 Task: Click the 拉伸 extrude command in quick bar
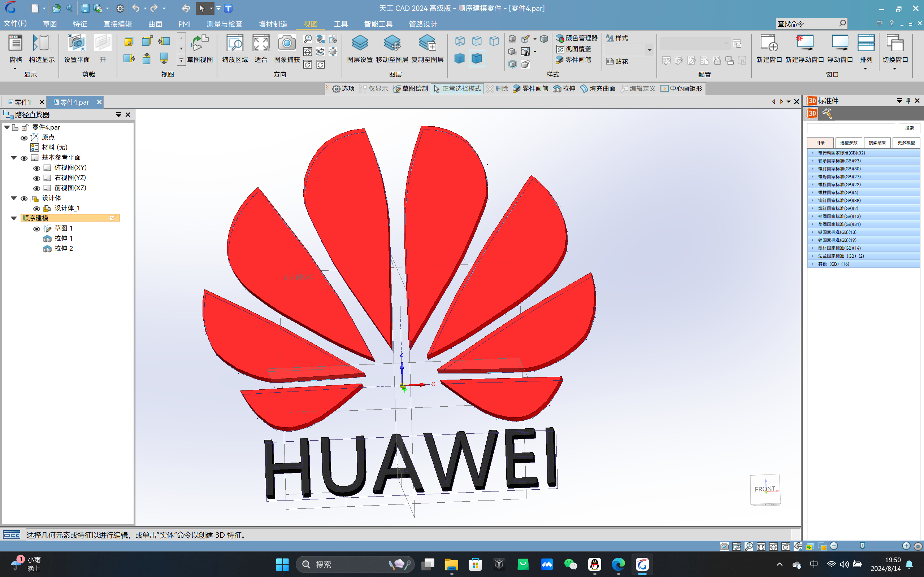tap(564, 88)
